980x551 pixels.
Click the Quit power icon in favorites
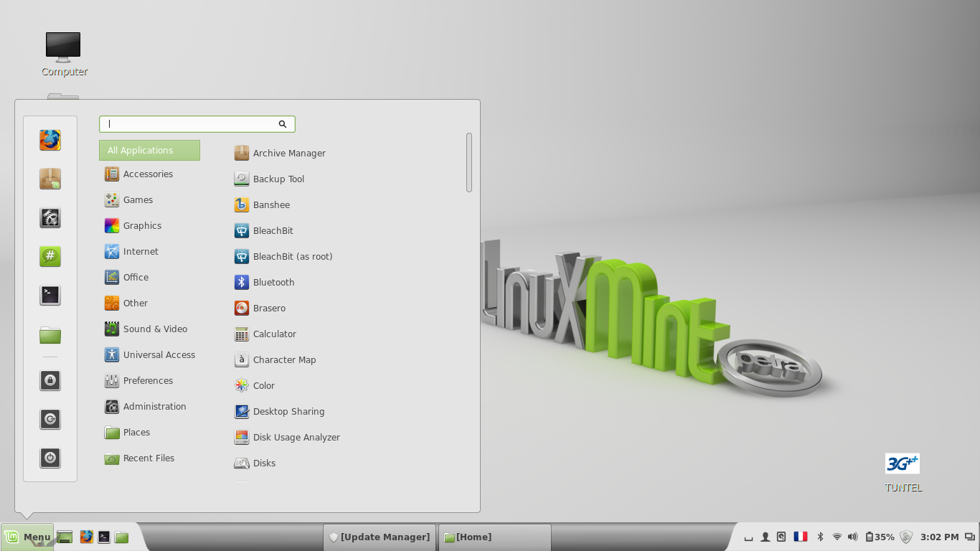[x=50, y=458]
